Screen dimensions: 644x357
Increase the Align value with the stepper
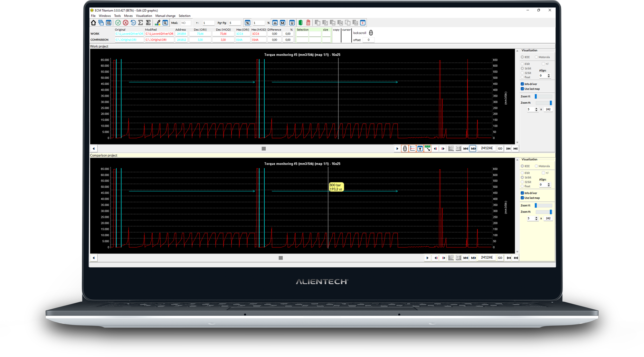click(549, 74)
